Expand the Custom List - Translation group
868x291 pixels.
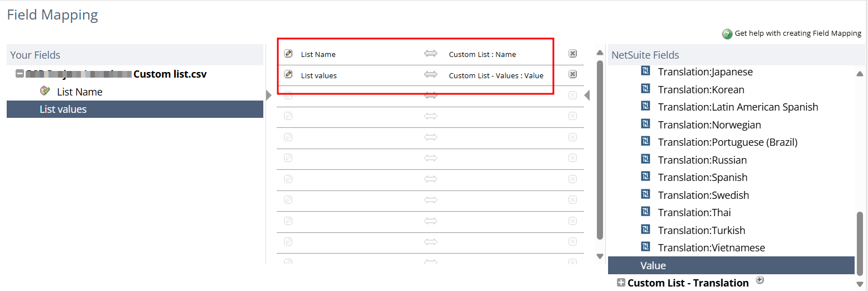(x=621, y=283)
